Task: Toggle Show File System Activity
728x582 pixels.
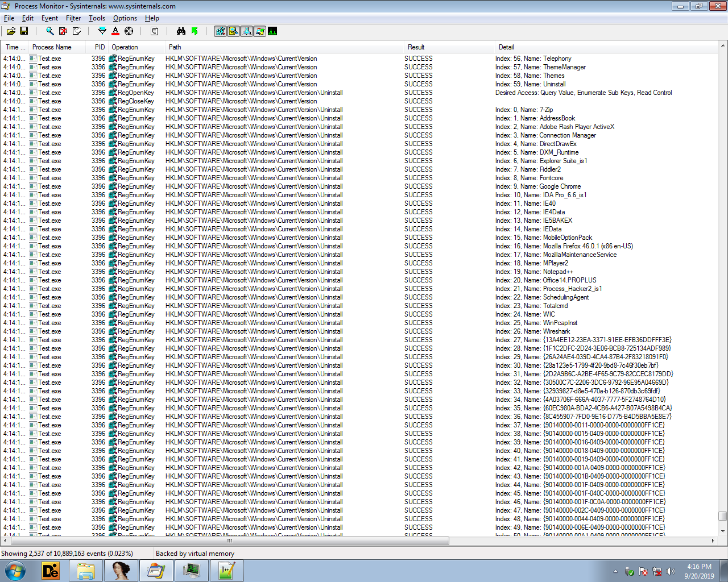Action: 233,31
